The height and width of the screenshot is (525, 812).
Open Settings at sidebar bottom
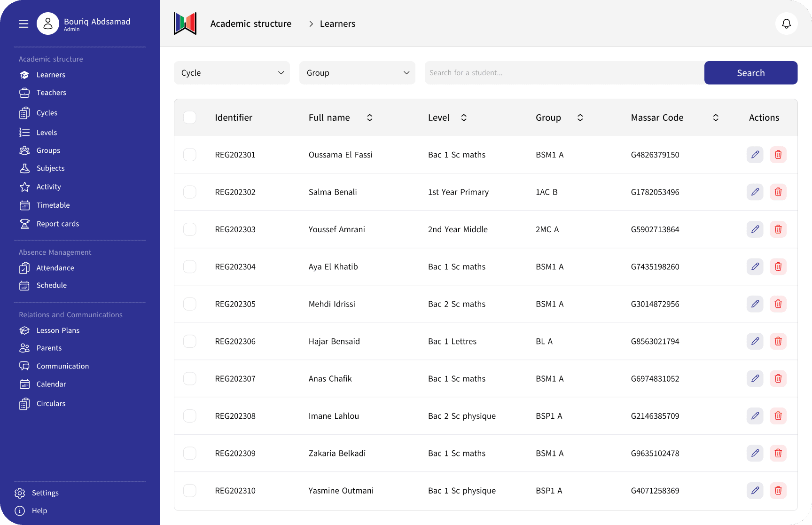[45, 493]
